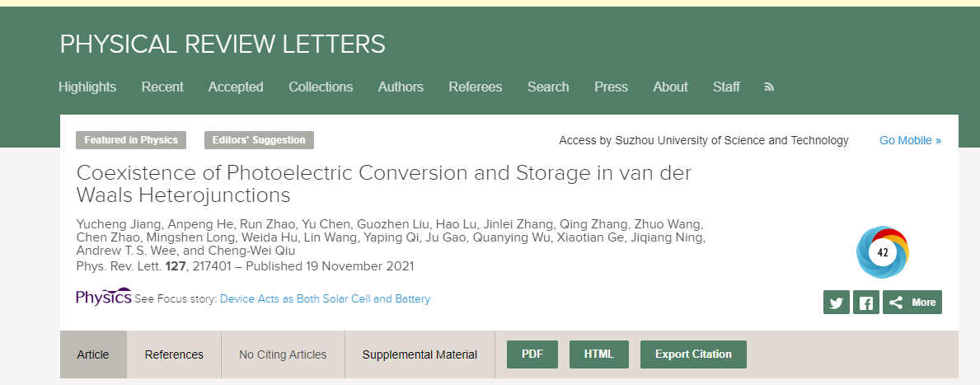
Task: View the HTML version
Action: click(x=599, y=354)
